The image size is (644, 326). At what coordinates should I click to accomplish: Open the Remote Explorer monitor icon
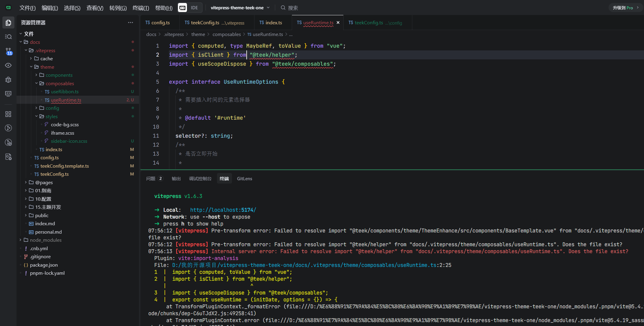(8, 94)
